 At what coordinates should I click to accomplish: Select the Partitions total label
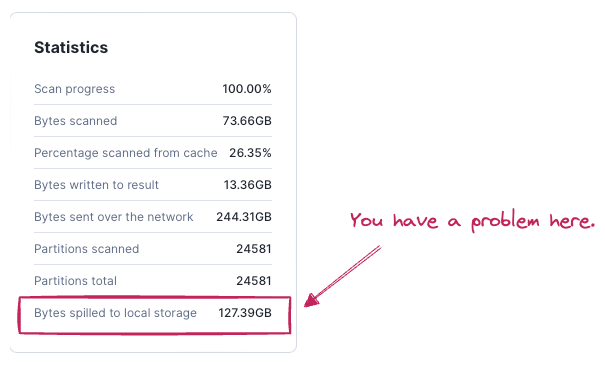tap(75, 281)
